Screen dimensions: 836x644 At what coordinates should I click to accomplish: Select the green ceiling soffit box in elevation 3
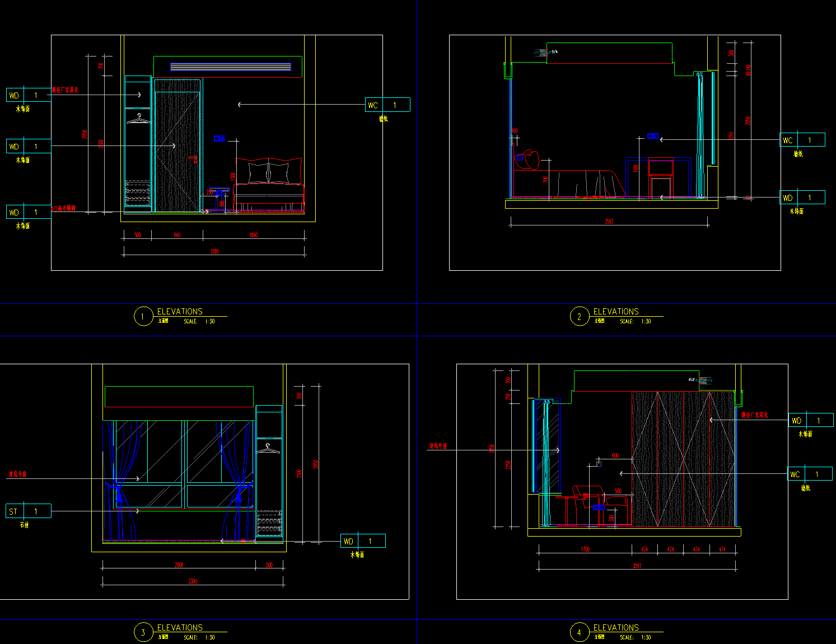pos(179,397)
